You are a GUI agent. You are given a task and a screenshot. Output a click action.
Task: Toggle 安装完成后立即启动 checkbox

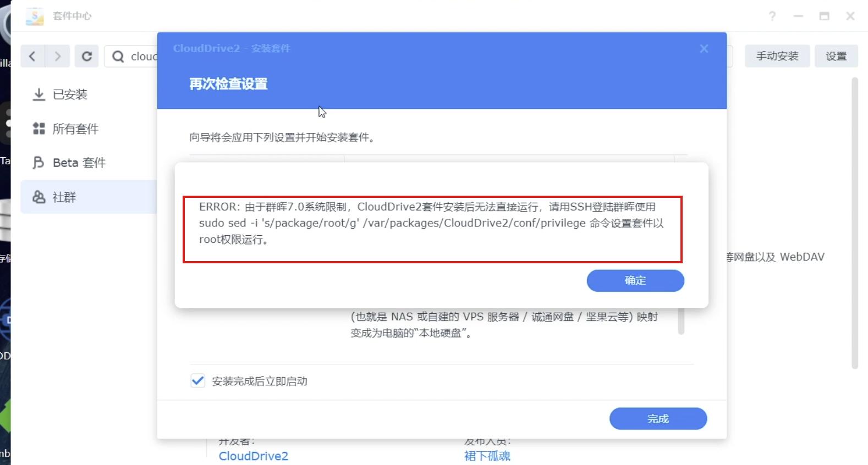(x=197, y=381)
